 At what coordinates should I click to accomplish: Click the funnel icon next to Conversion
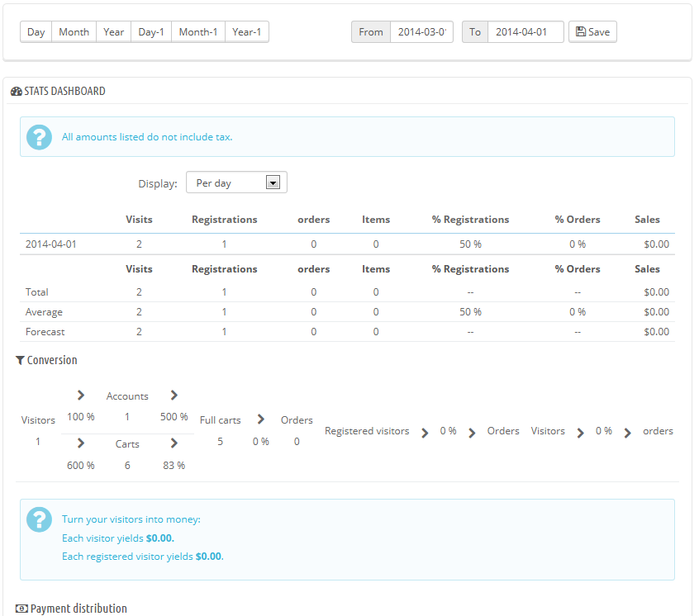[x=20, y=360]
